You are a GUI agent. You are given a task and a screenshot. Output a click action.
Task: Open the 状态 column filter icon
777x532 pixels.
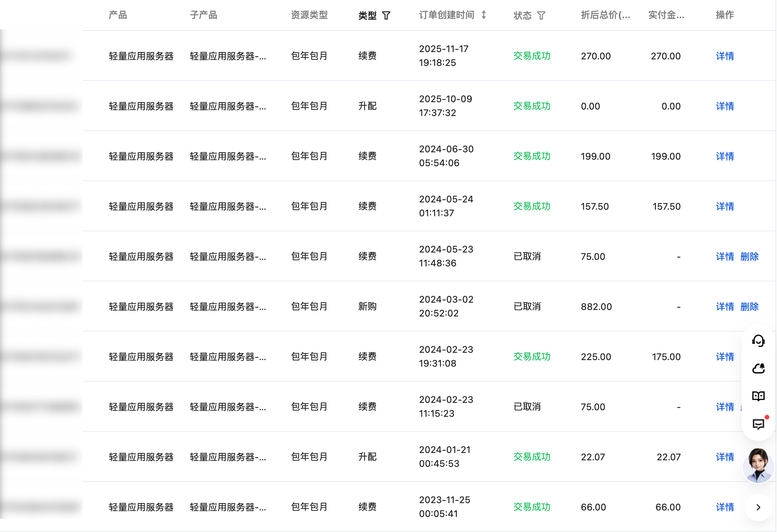click(x=541, y=15)
